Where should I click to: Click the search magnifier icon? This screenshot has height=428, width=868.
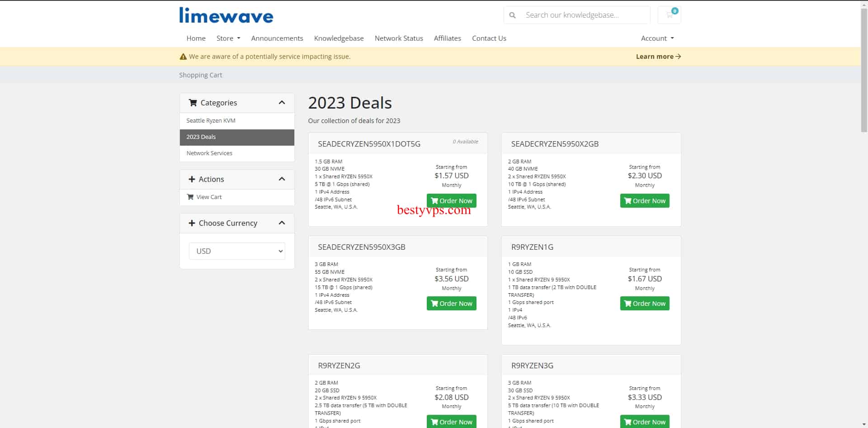[x=512, y=15]
